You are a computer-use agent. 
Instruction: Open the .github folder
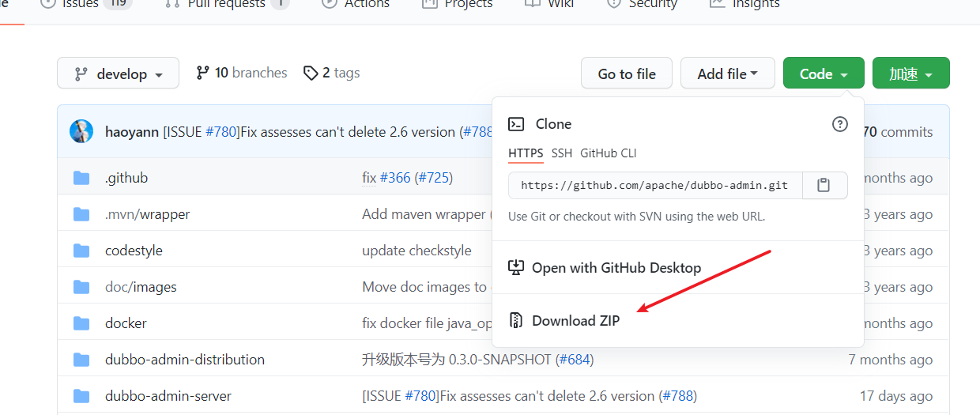coord(126,178)
